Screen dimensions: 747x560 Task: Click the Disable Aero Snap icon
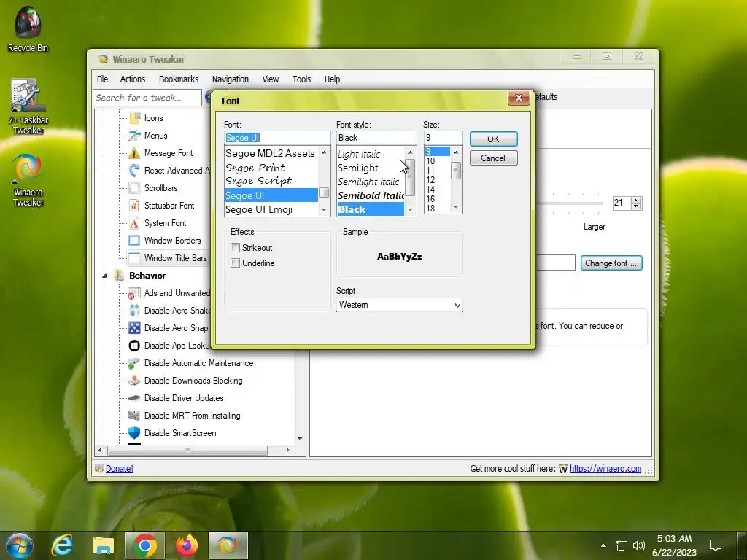[135, 327]
